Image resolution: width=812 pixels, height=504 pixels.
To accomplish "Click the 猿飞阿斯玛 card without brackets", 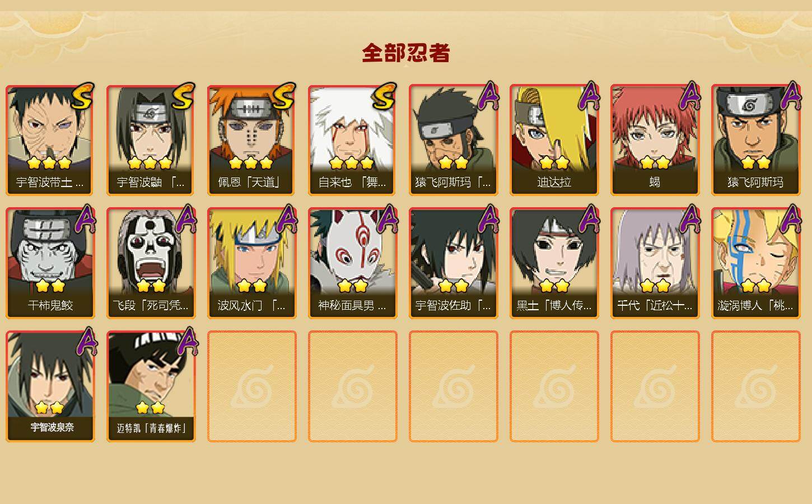I will pyautogui.click(x=755, y=140).
